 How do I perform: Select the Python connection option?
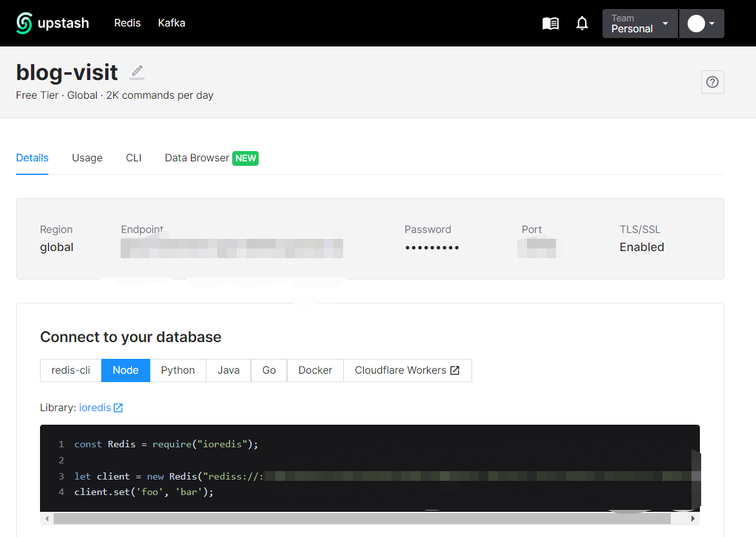(x=178, y=370)
